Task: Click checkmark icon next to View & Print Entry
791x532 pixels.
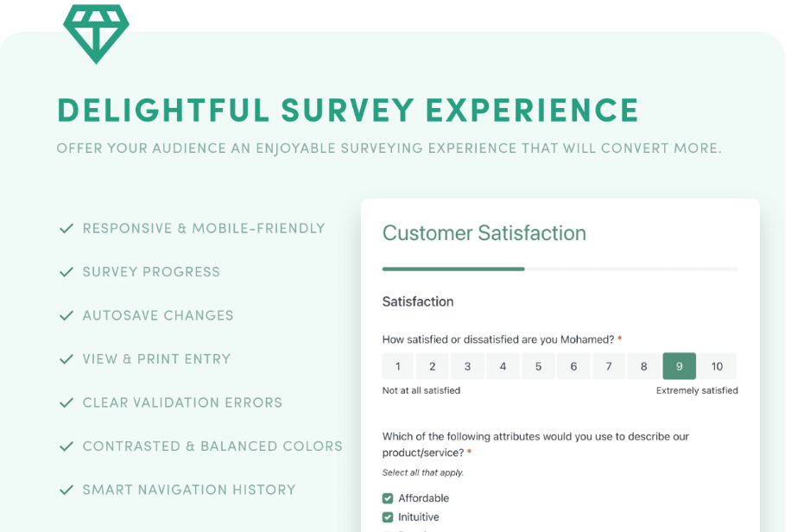Action: 66,359
